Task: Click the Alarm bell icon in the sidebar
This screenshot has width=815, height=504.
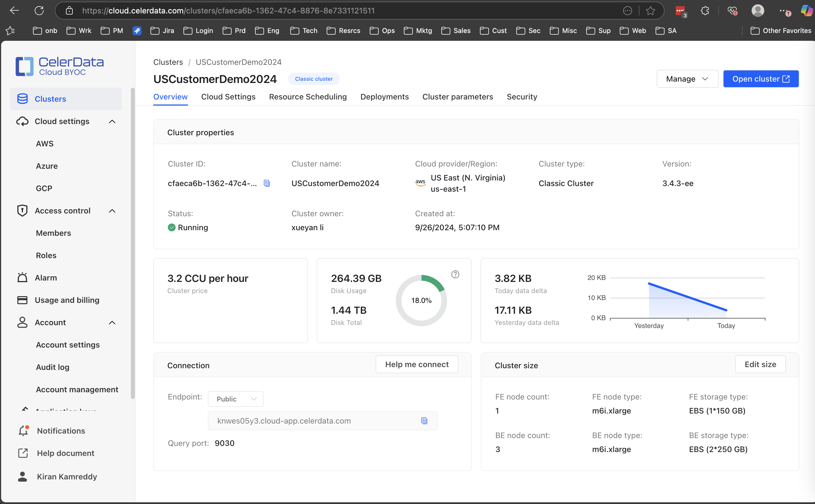Action: (22, 278)
